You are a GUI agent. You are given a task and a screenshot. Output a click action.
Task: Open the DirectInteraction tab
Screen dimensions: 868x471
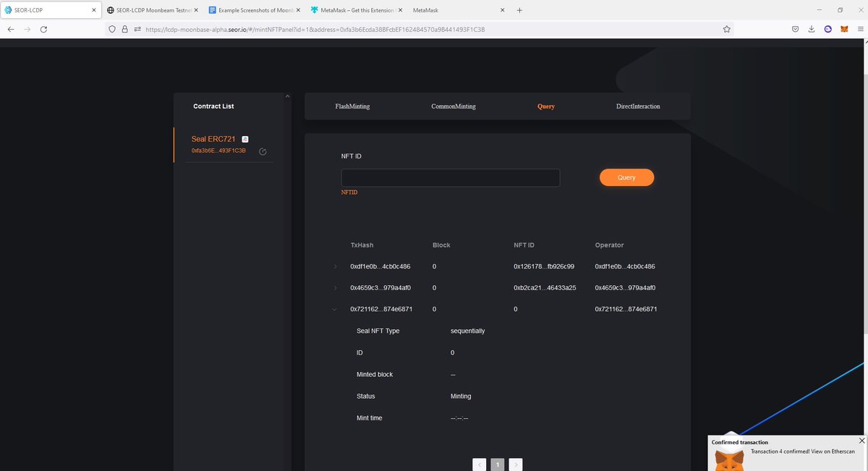[x=637, y=106]
